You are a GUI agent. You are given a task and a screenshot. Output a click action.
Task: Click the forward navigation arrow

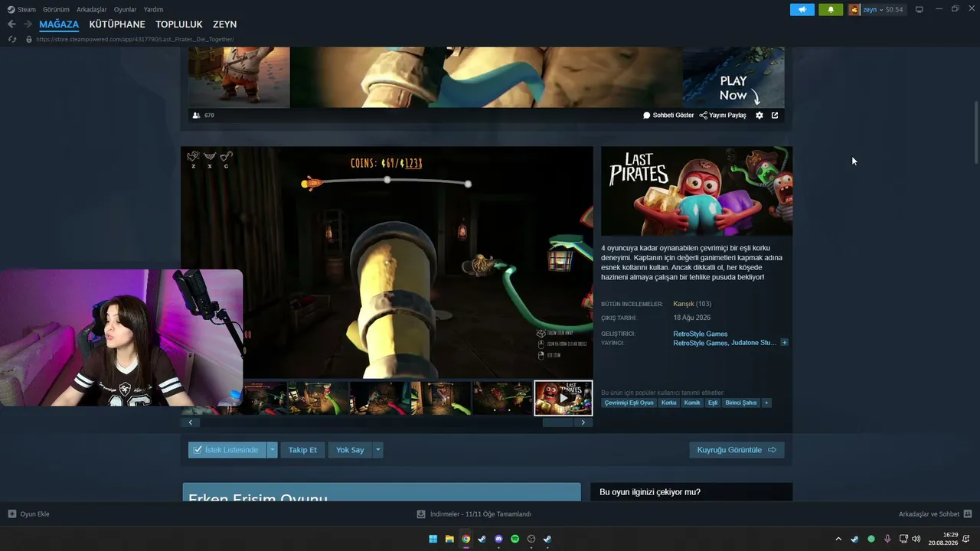(x=28, y=24)
